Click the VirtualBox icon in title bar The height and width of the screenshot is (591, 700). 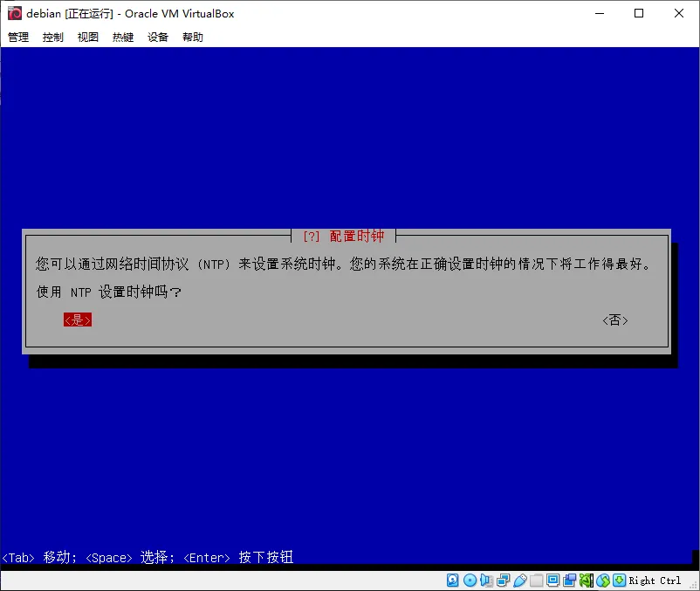point(14,13)
